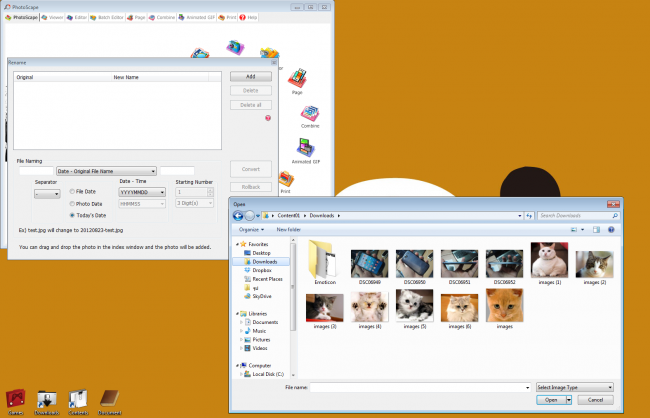Open the Organize menu dropdown
This screenshot has height=418, width=650.
click(x=251, y=230)
